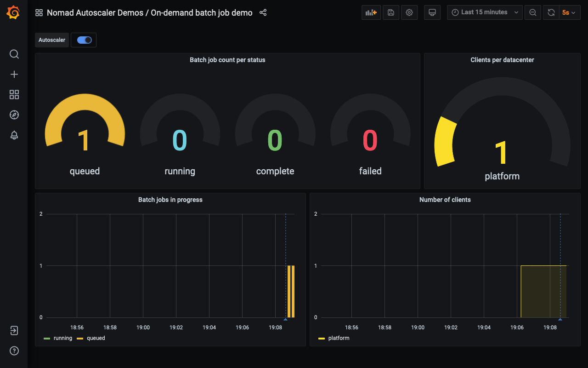Open the Clients per datacenter panel menu

pyautogui.click(x=502, y=60)
